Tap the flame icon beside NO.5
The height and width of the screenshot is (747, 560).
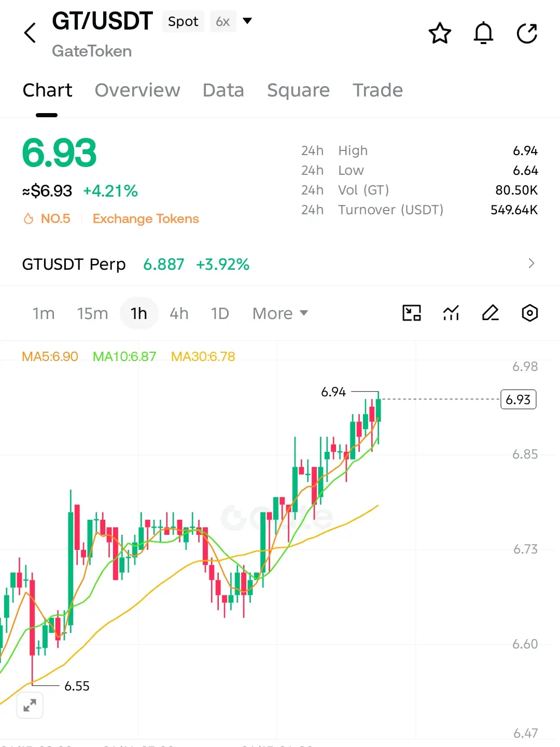29,219
